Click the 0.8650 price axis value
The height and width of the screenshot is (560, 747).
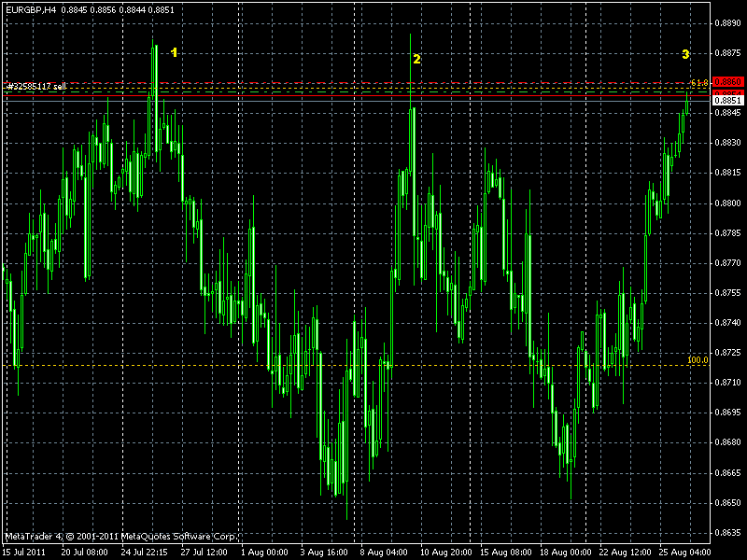click(728, 502)
